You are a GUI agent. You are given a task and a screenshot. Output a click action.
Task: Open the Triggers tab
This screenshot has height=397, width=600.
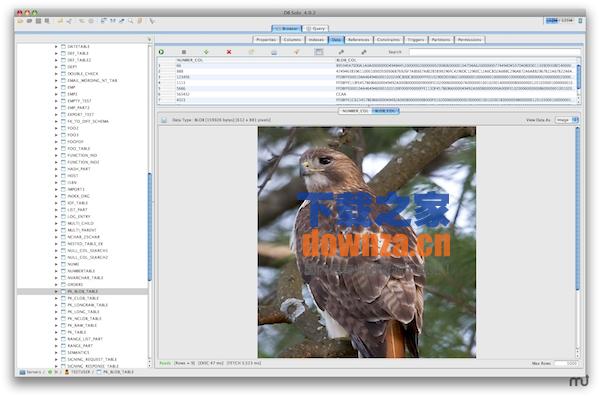tap(416, 39)
